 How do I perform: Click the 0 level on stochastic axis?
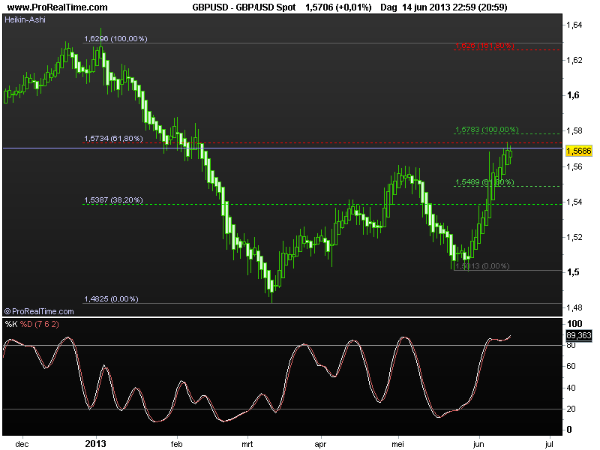click(x=569, y=430)
